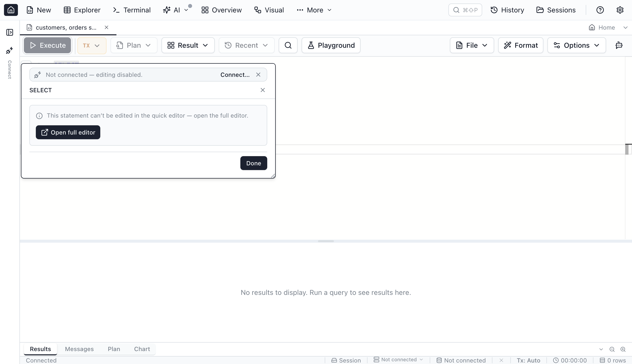Open the Options dropdown
The width and height of the screenshot is (632, 364).
coord(577,45)
